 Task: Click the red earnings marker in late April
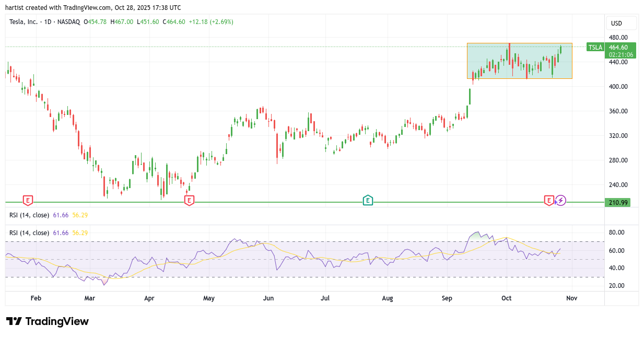point(189,200)
